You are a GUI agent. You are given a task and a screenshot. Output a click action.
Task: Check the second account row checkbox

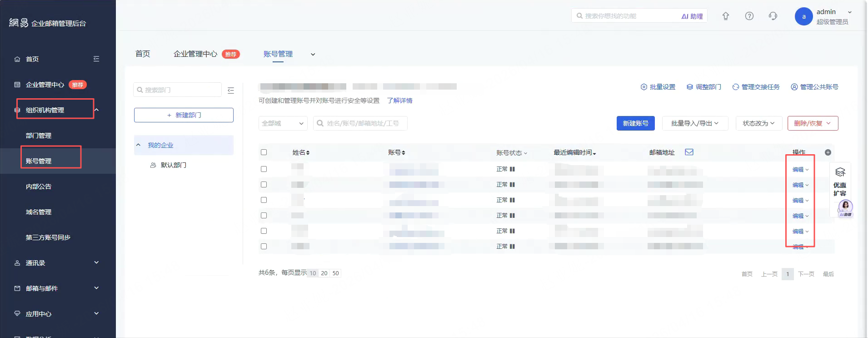(264, 185)
